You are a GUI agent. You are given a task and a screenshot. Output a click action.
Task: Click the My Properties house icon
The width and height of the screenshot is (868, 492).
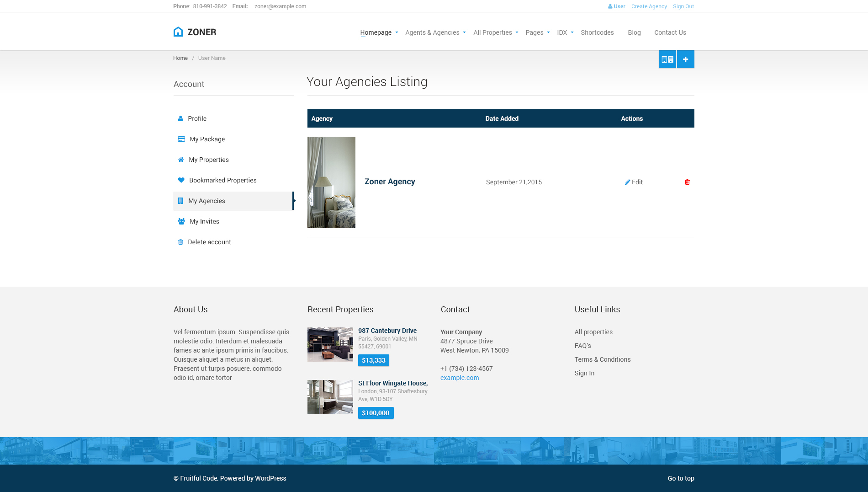(181, 160)
